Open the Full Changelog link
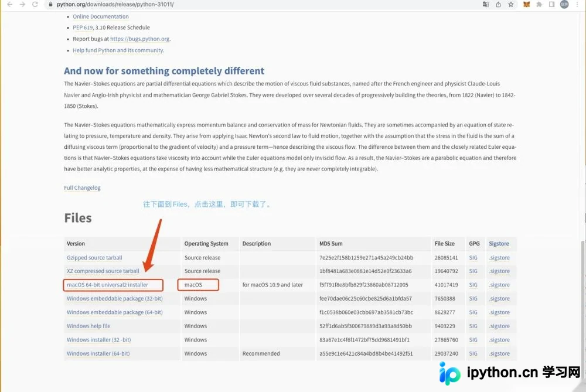 coord(82,188)
